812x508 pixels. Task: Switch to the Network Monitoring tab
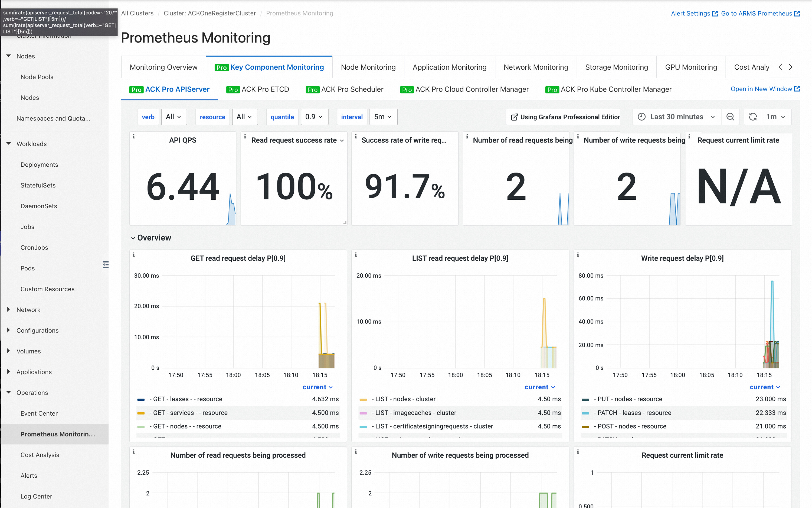(x=536, y=67)
